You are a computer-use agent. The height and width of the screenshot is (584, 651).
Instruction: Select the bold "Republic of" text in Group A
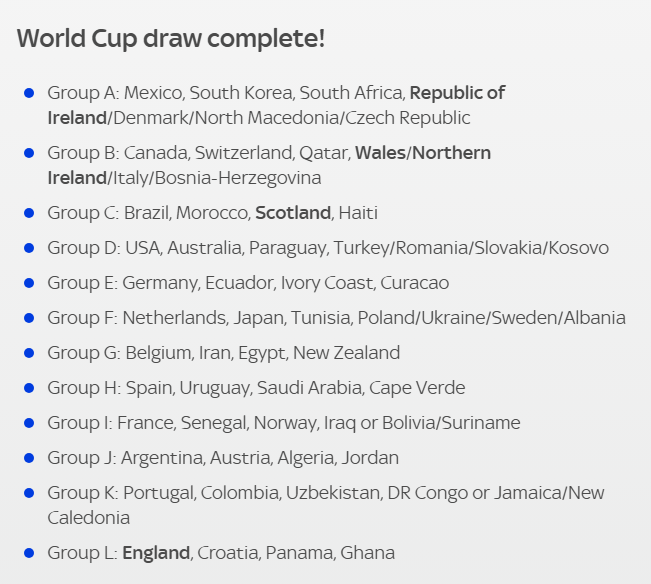coord(457,93)
